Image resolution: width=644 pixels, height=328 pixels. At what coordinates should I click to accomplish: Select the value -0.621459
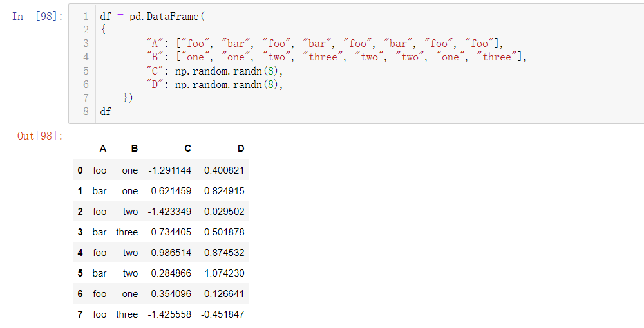(x=169, y=190)
